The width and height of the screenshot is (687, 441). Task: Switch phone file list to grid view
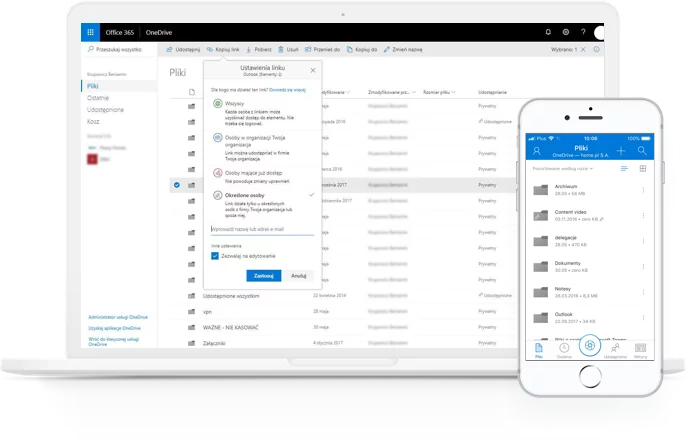[x=643, y=168]
